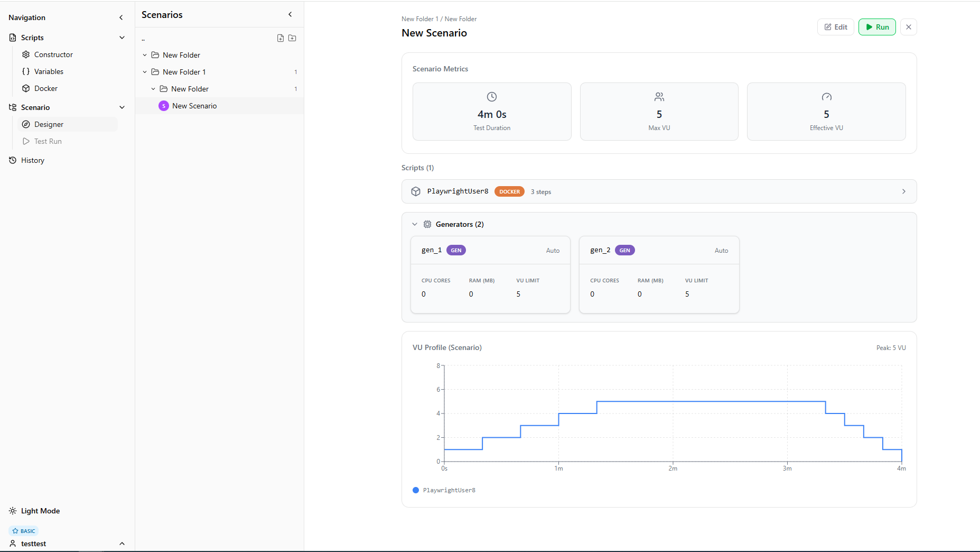The image size is (980, 552).
Task: Click the 'Peak: 5 VU' label
Action: [891, 348]
